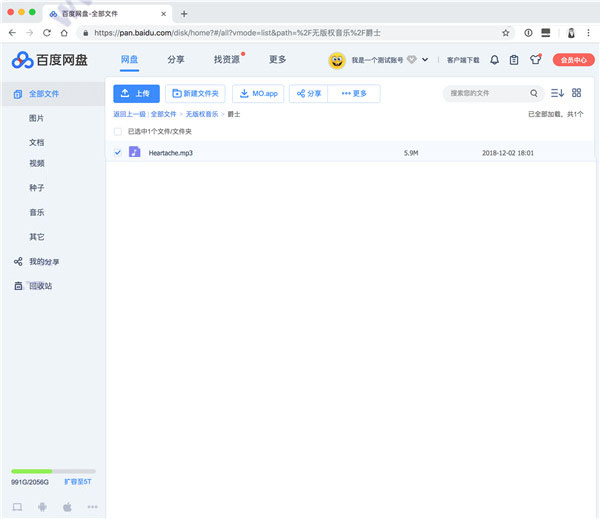
Task: Click the Apple client icon in sidebar footer
Action: tap(67, 507)
